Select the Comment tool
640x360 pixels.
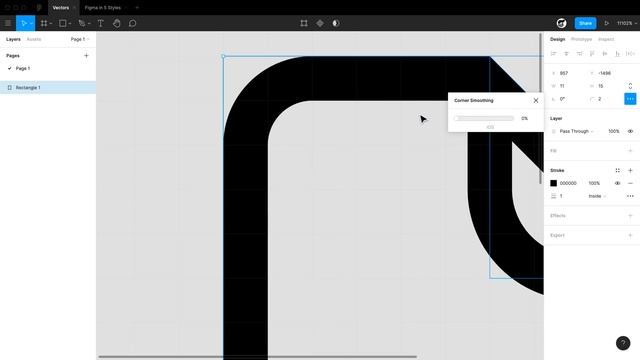point(133,23)
